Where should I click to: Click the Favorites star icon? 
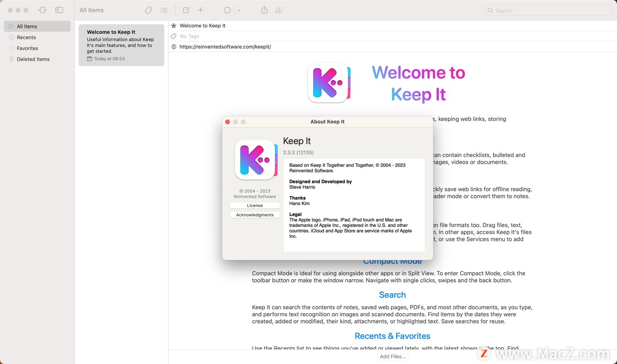point(11,48)
